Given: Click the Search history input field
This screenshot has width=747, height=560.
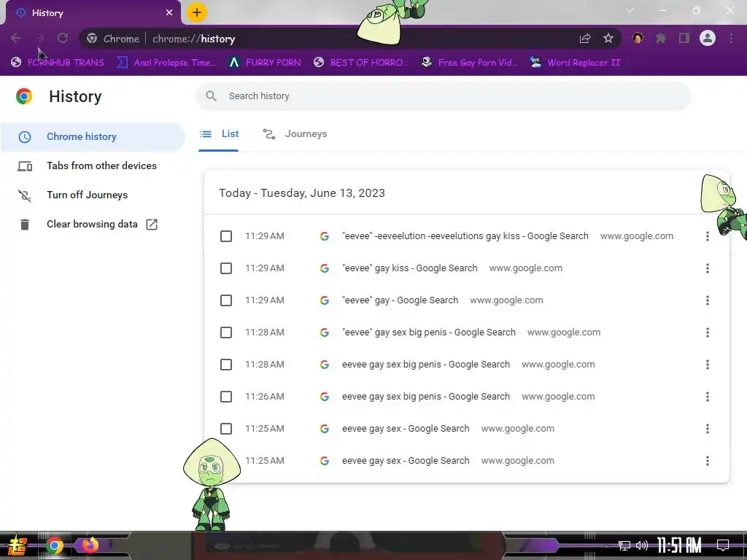Looking at the screenshot, I should coord(443,96).
